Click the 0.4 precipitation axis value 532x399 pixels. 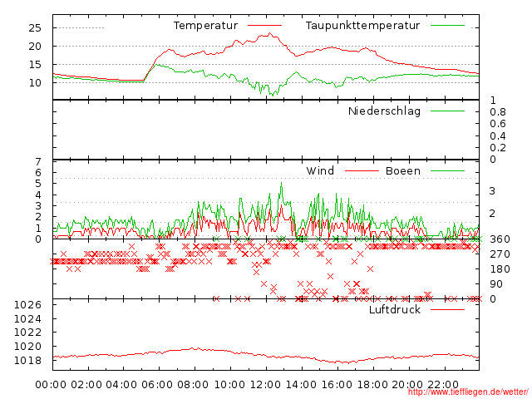tap(498, 136)
